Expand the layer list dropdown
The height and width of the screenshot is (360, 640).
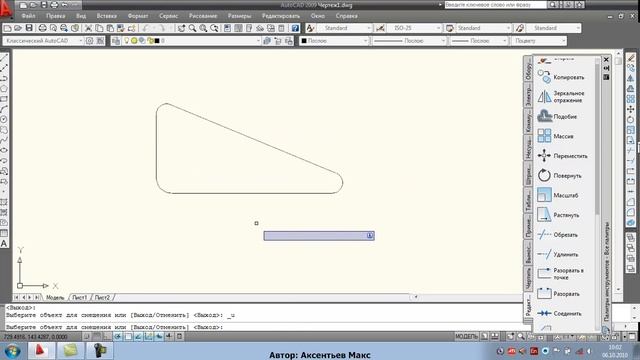click(258, 41)
